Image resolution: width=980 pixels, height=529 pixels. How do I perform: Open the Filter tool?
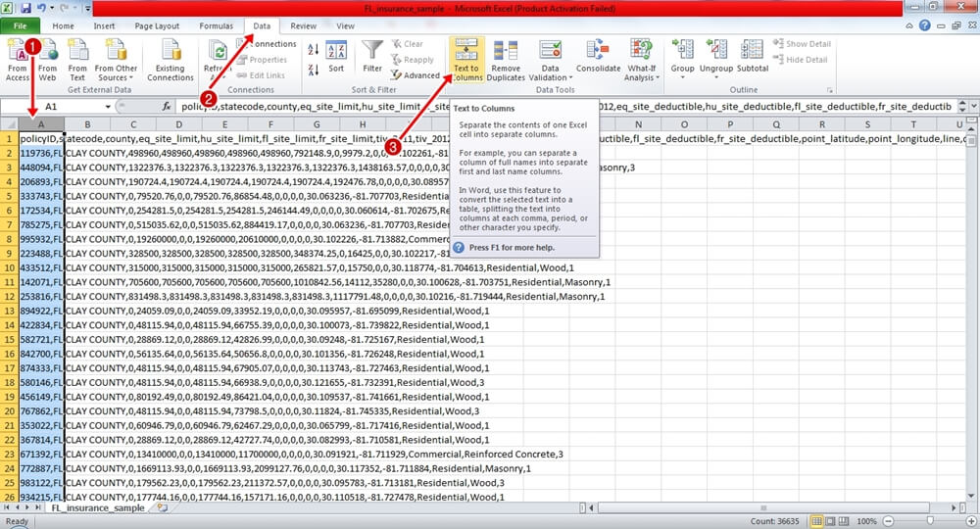[x=372, y=59]
